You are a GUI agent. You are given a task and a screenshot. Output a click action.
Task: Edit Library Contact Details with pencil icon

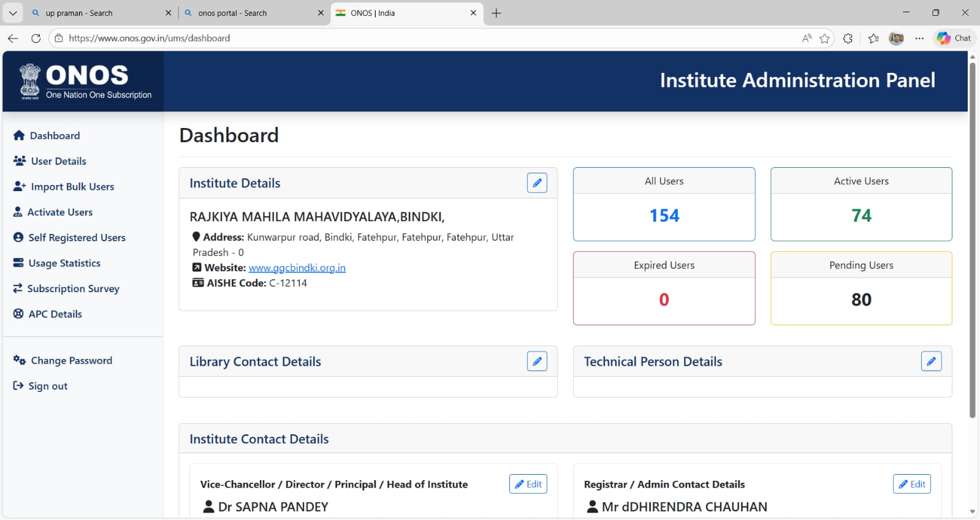(x=537, y=361)
